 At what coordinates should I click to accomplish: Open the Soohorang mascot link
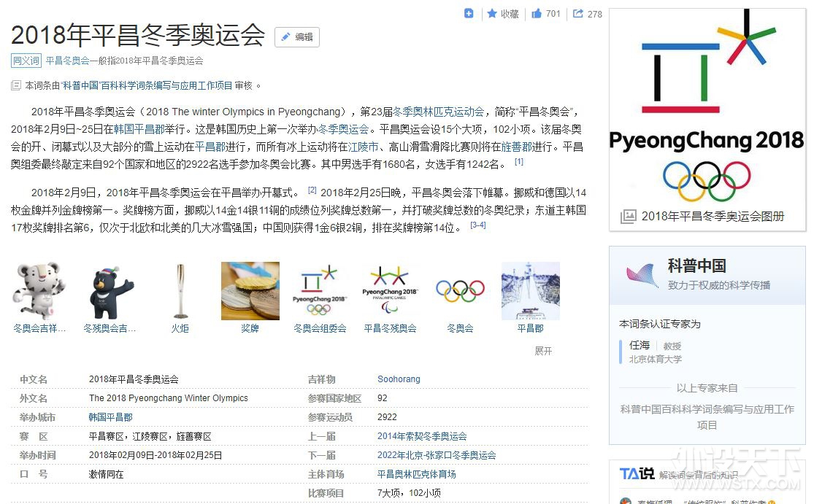pyautogui.click(x=399, y=379)
